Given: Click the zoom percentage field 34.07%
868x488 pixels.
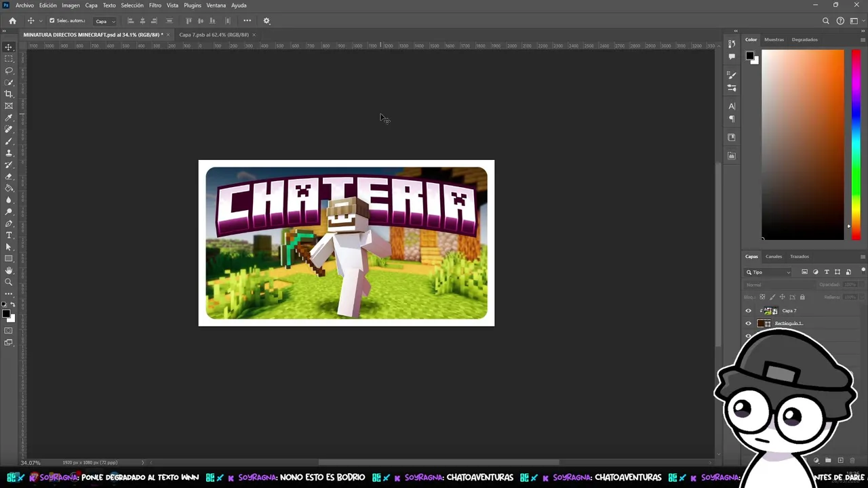Looking at the screenshot, I should (x=31, y=463).
